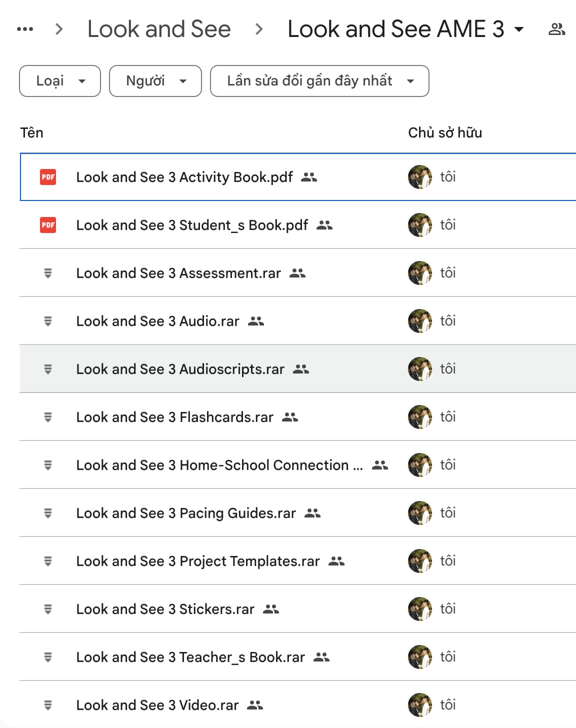Click PDF icon of Activity Book file
The image size is (576, 728).
[48, 177]
